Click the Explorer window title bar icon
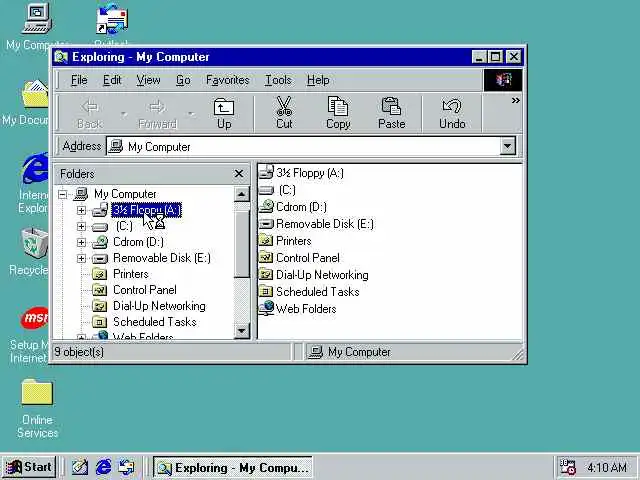The height and width of the screenshot is (480, 640). click(x=61, y=57)
